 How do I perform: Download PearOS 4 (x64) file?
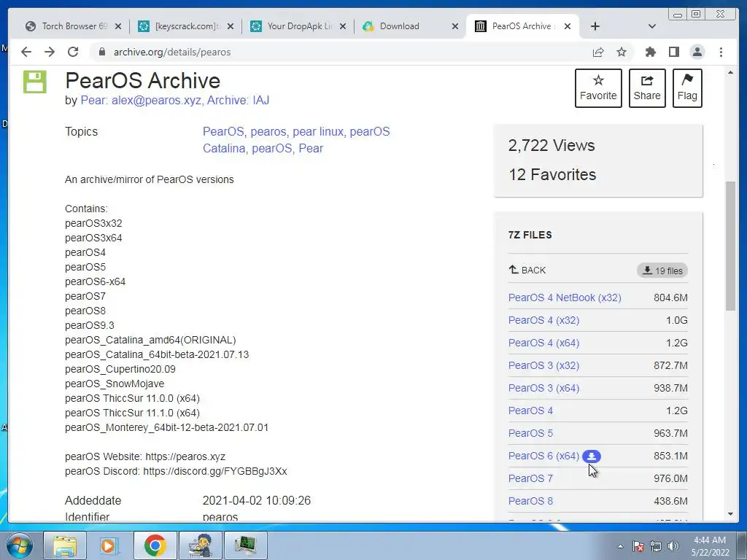[x=543, y=343]
